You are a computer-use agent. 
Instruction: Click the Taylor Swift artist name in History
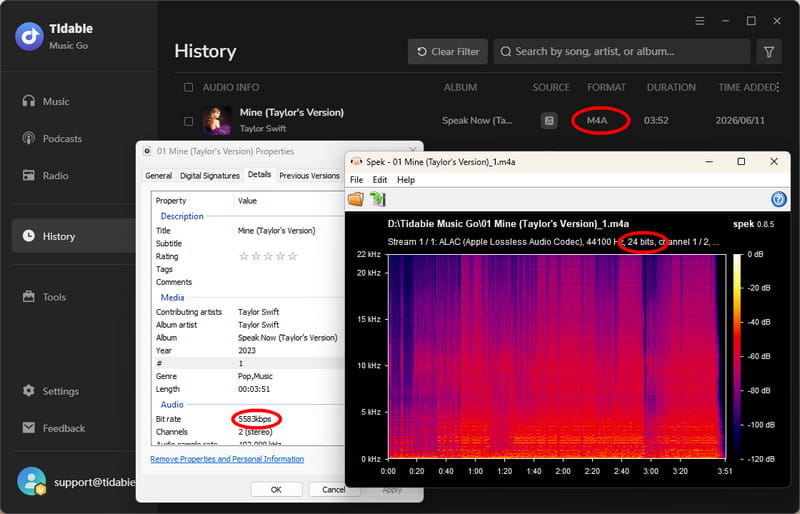tap(263, 129)
